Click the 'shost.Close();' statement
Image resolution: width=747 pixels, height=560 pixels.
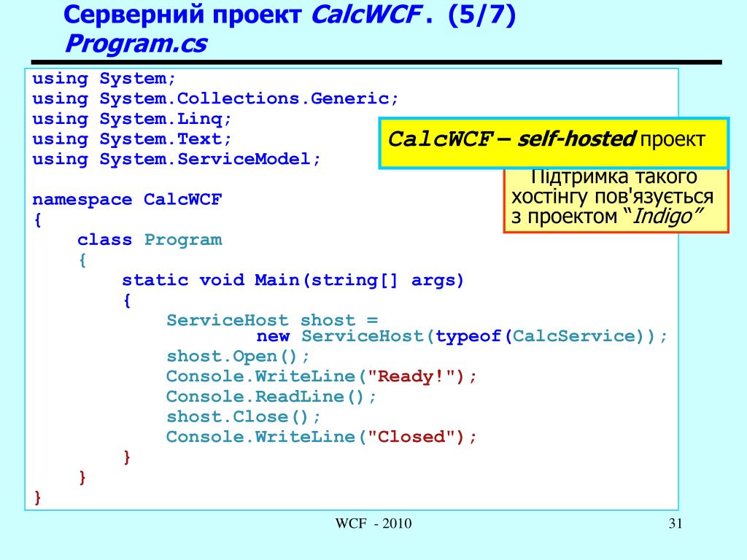tap(243, 417)
